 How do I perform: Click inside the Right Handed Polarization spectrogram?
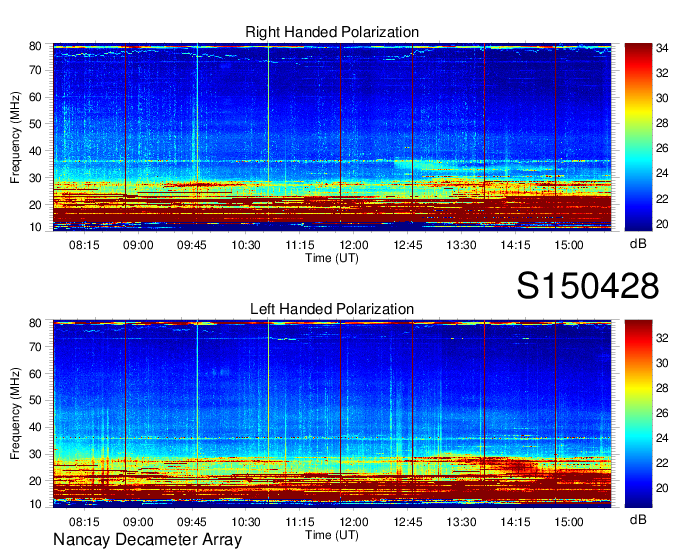(x=332, y=137)
